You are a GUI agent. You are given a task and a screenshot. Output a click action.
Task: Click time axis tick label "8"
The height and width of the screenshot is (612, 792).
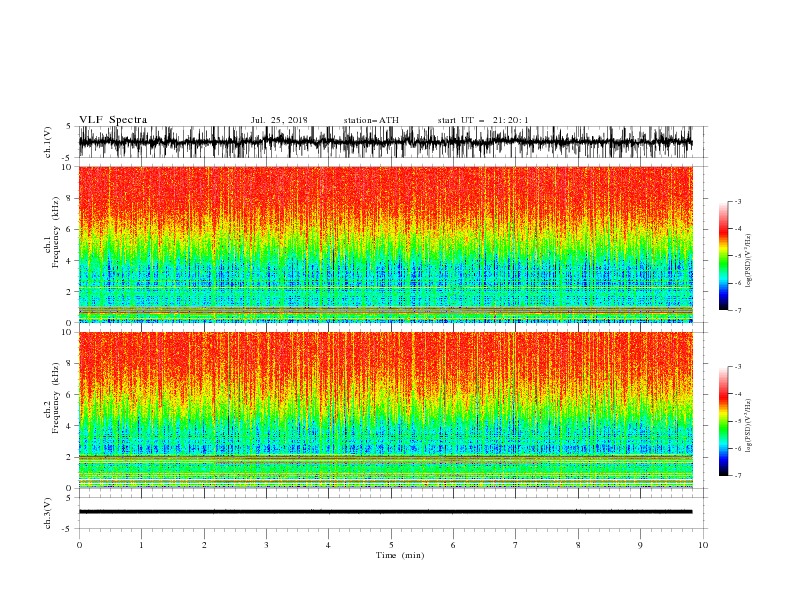pyautogui.click(x=578, y=545)
